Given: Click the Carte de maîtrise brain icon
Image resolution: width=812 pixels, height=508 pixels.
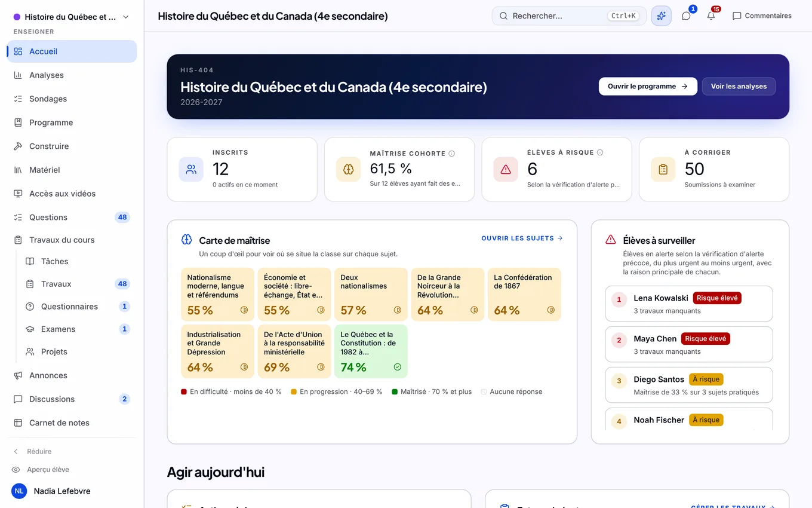Looking at the screenshot, I should click(x=187, y=240).
